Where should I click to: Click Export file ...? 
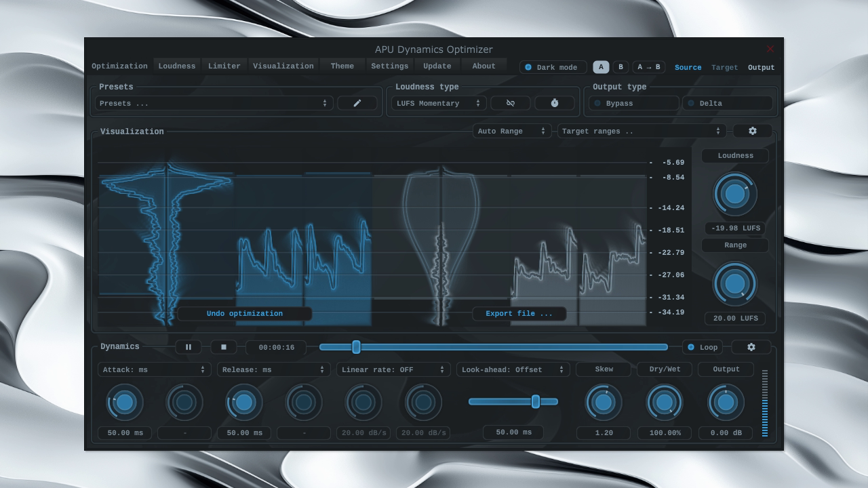(519, 313)
